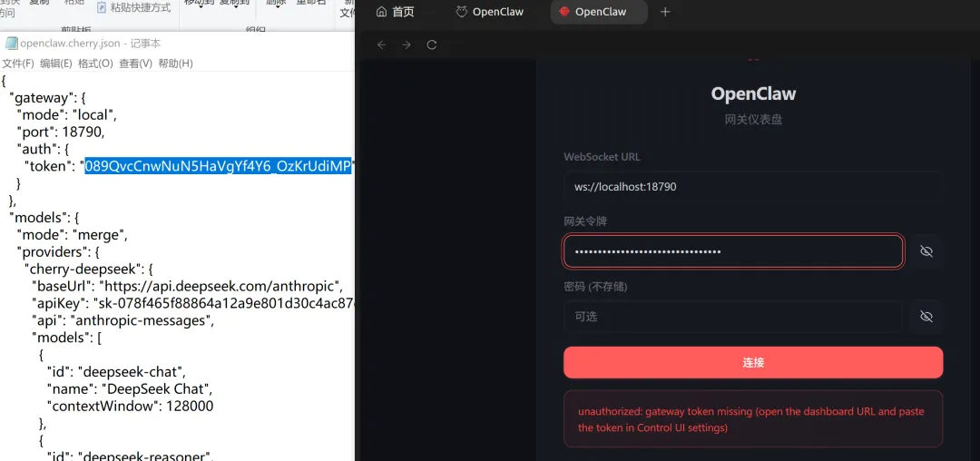Click the "api": "anthropic-messages" line

point(123,321)
